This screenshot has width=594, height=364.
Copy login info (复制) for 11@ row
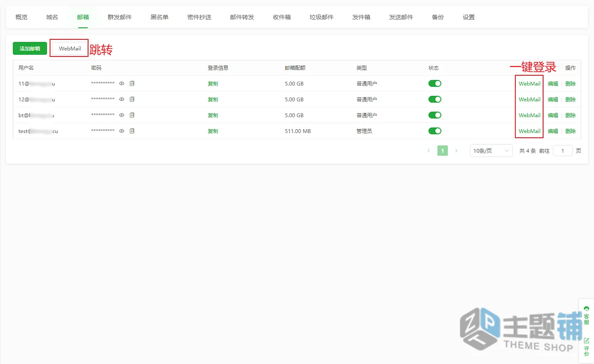tap(213, 84)
